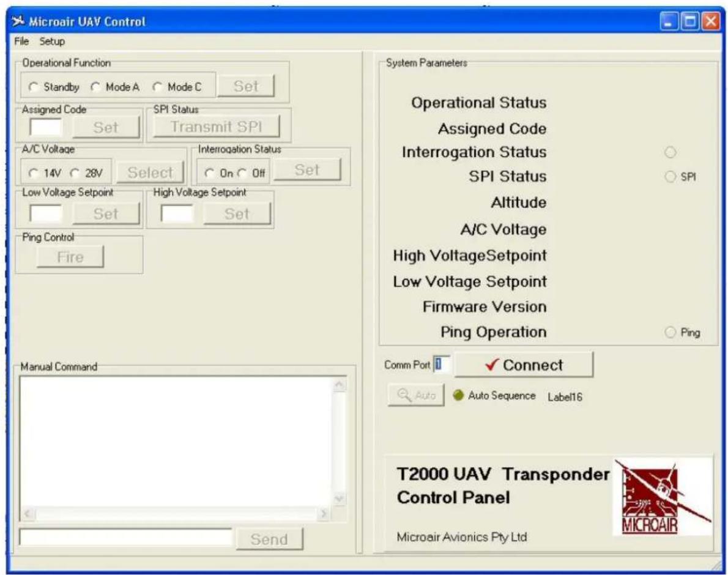
Task: Click Set next to Assigned Code field
Action: pyautogui.click(x=106, y=127)
